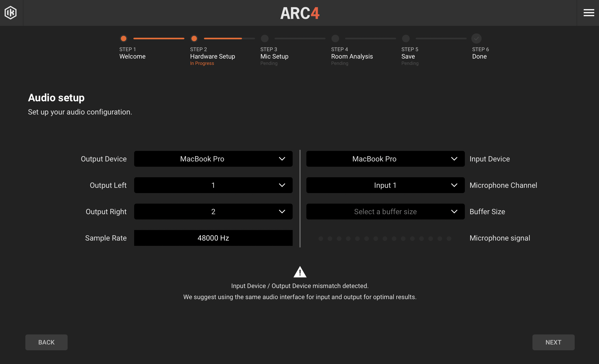
Task: Click the Mic Setup step label
Action: coord(274,56)
